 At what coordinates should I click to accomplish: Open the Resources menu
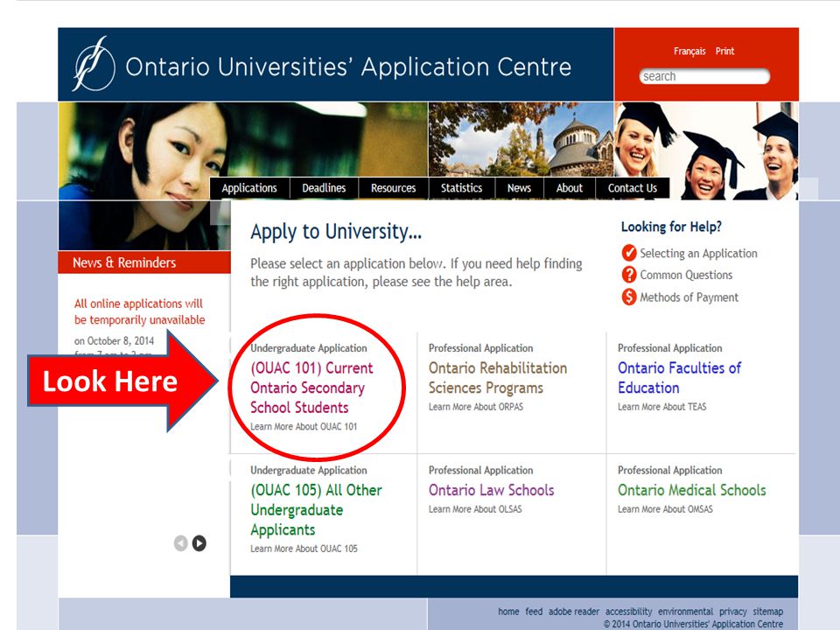pos(393,188)
